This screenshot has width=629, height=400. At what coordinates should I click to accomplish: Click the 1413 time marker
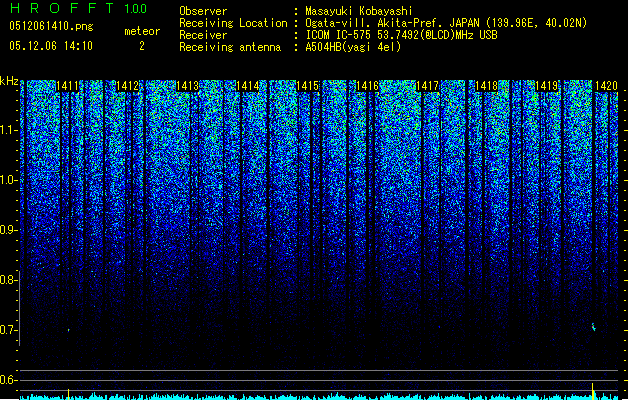point(187,86)
